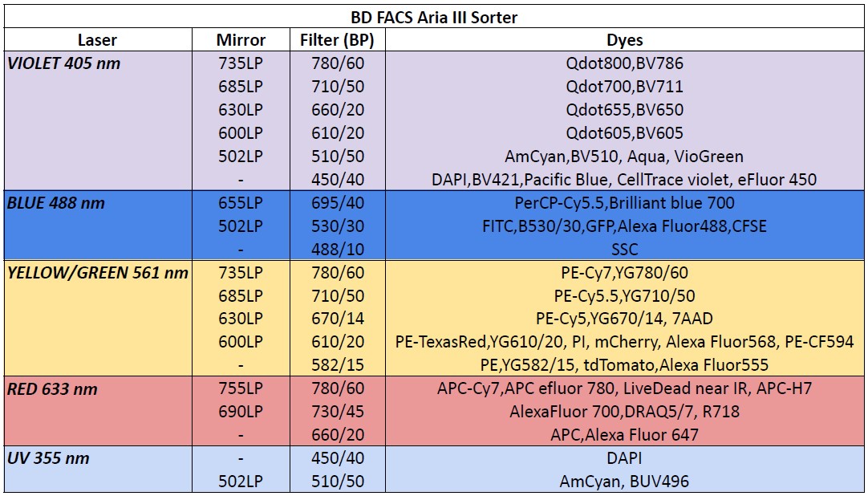The height and width of the screenshot is (496, 868).
Task: Click the PerCP-Cy5.5,Brilliant blue 700 cell
Action: click(x=625, y=202)
